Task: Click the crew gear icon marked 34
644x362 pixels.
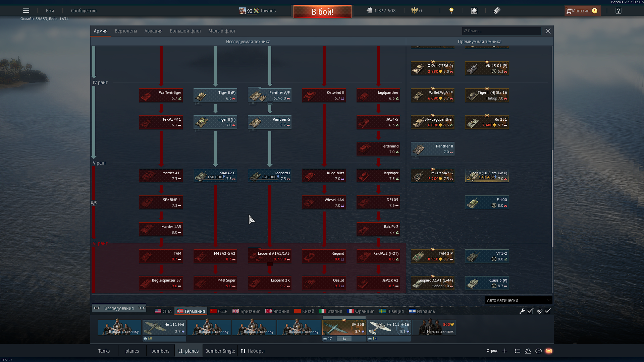Action: coord(370,339)
